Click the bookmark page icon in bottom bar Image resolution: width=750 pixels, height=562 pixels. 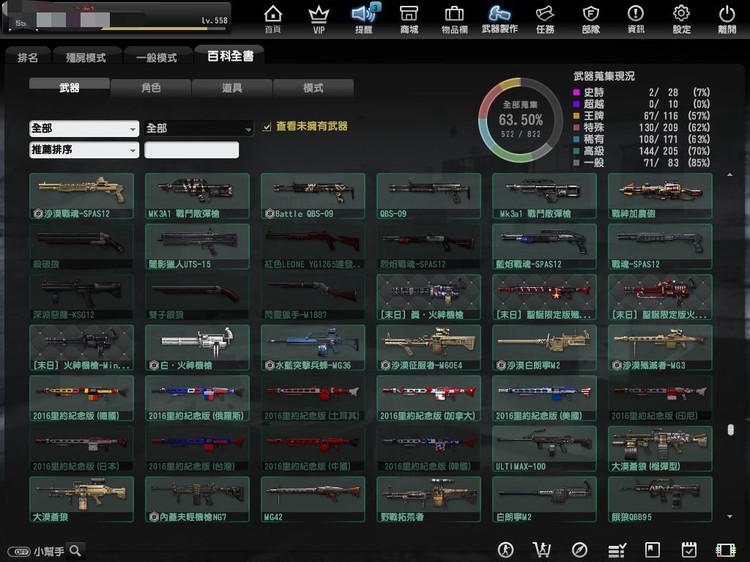(652, 550)
